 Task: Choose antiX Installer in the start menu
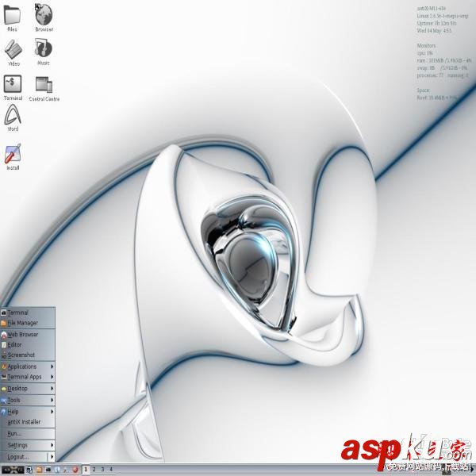(x=28, y=422)
